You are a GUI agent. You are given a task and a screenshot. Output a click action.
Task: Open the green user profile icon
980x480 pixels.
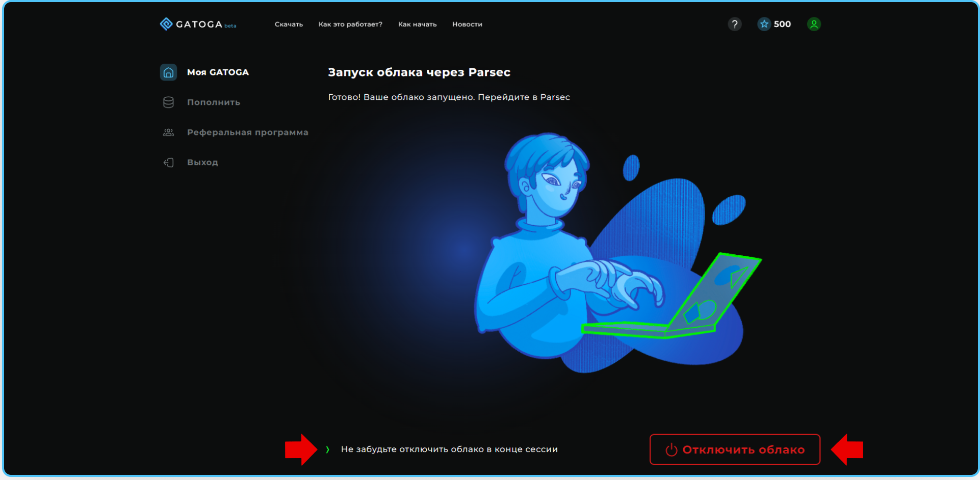click(x=814, y=24)
